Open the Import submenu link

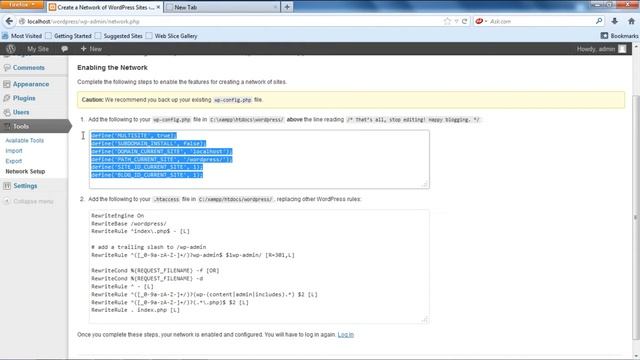(x=14, y=151)
